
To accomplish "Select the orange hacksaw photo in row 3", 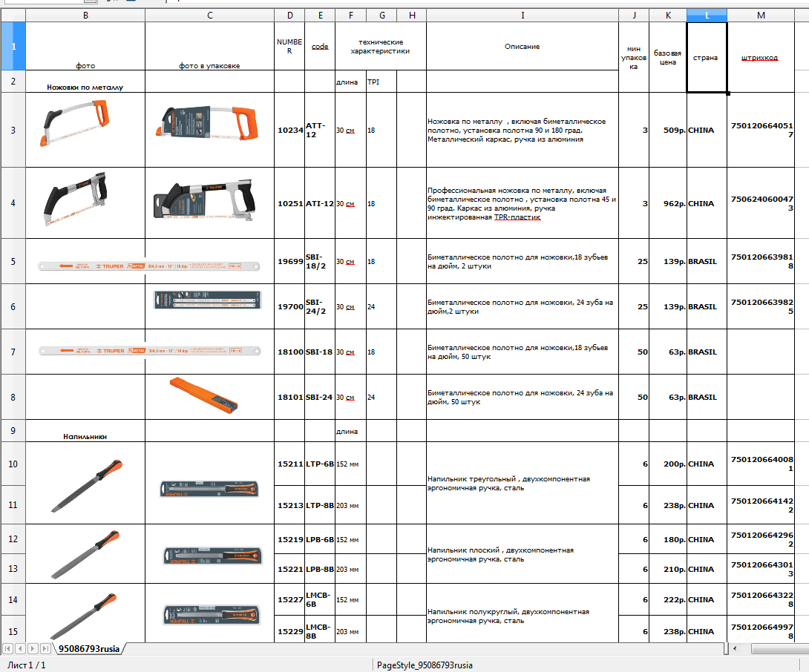I will click(x=75, y=122).
